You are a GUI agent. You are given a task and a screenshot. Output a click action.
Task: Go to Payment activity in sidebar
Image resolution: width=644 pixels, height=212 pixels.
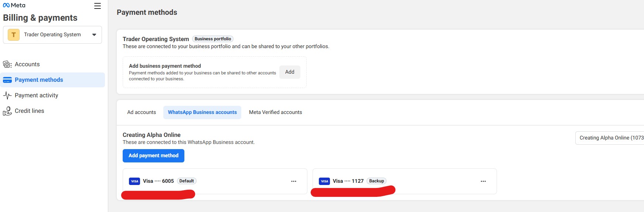(x=36, y=95)
